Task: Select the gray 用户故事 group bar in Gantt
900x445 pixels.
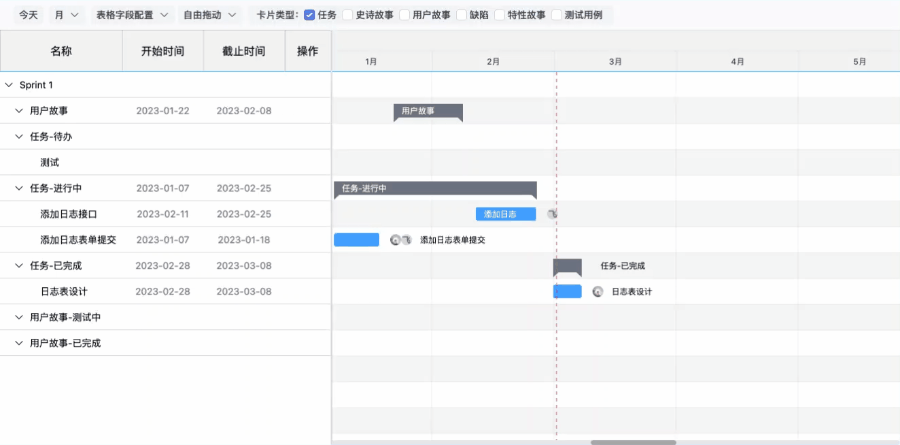Action: [x=428, y=111]
